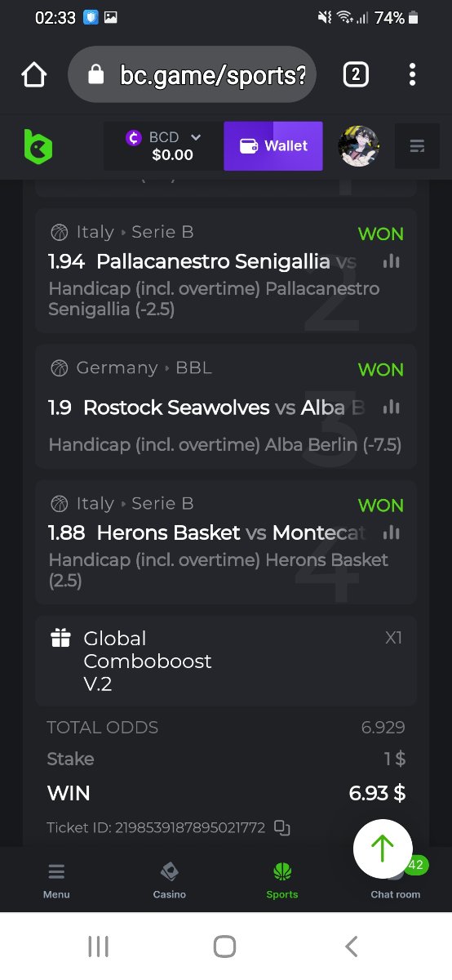Open browser three-dot overflow menu

[x=412, y=75]
